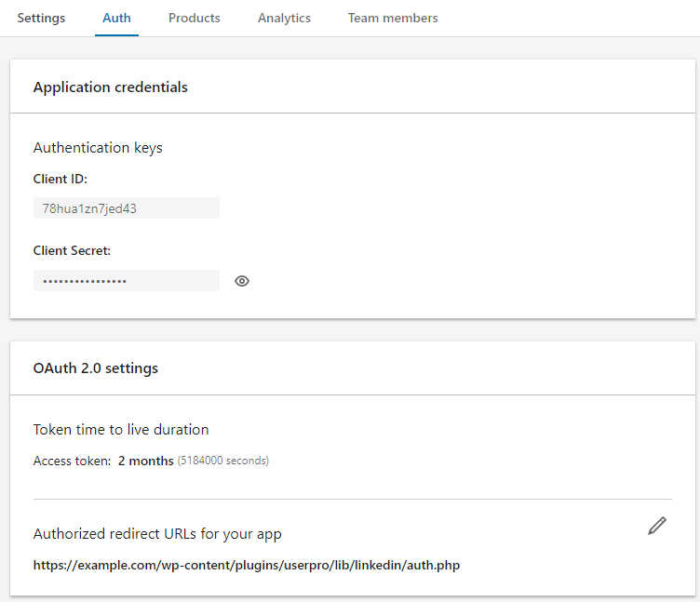Select the 5184000 seconds text
The width and height of the screenshot is (700, 602).
point(223,461)
